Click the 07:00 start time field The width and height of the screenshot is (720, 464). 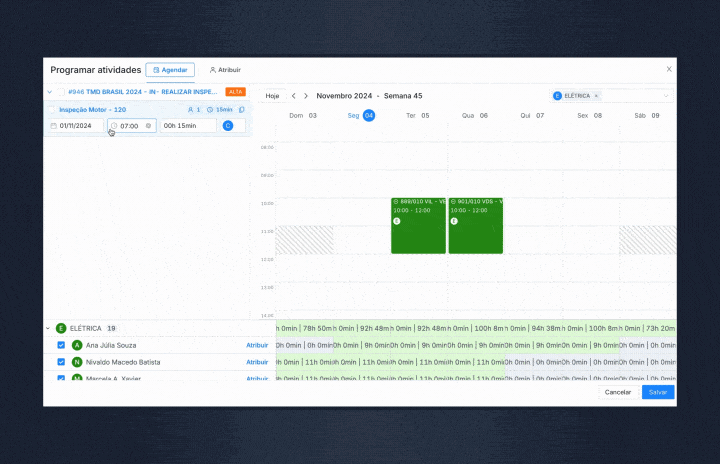132,125
